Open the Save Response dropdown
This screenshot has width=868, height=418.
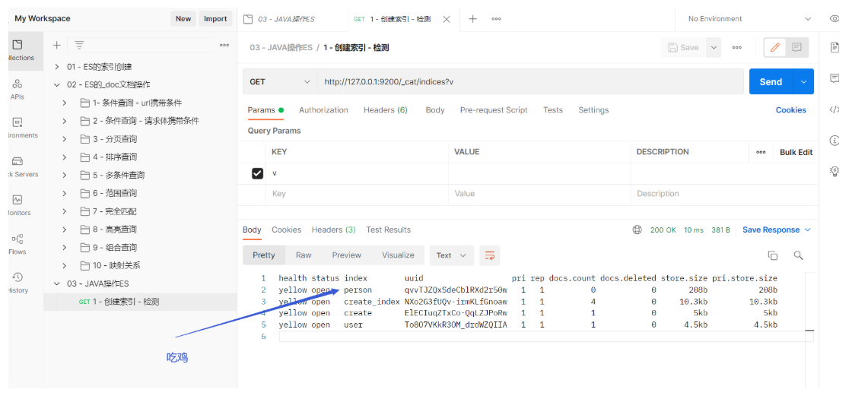(x=776, y=230)
